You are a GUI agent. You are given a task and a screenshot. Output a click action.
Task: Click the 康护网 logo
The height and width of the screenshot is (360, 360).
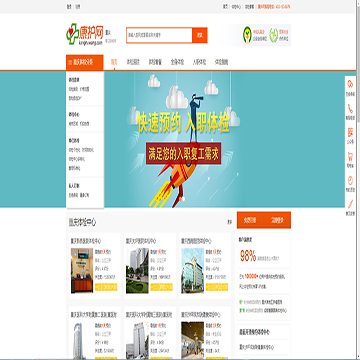[84, 34]
